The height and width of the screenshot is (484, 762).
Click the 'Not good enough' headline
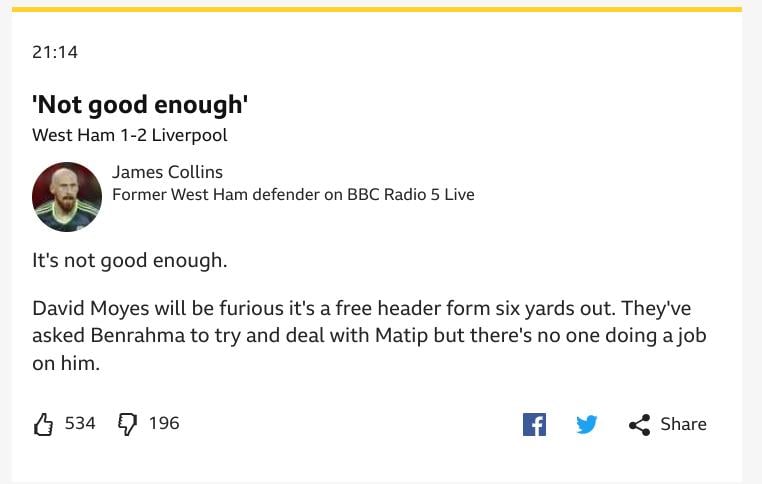pyautogui.click(x=140, y=105)
